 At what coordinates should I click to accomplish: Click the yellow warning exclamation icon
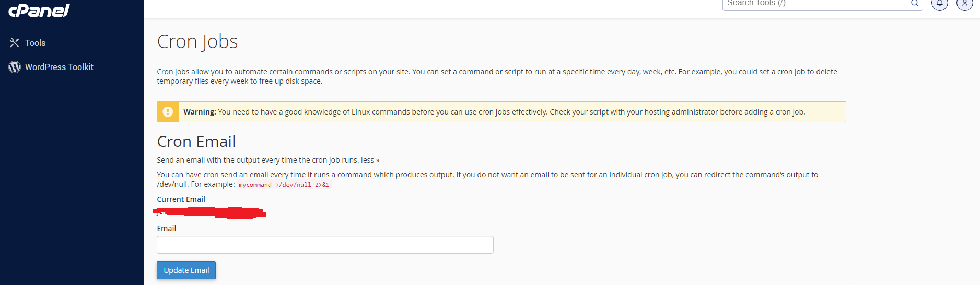168,112
